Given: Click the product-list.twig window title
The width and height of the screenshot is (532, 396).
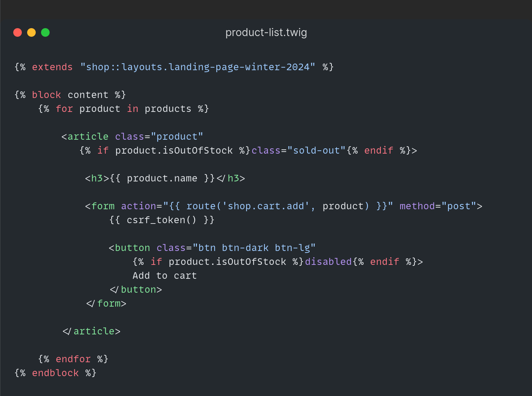Looking at the screenshot, I should [x=266, y=32].
